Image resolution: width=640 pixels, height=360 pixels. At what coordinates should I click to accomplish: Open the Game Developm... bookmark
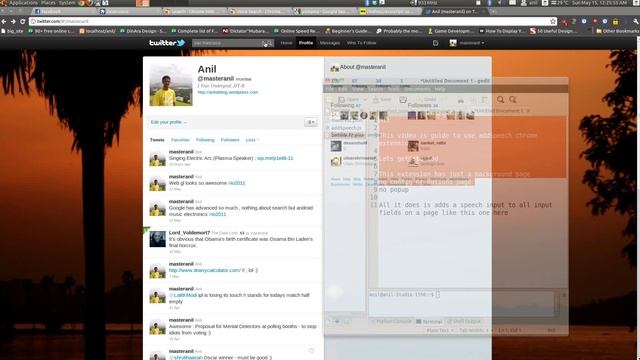pos(451,31)
